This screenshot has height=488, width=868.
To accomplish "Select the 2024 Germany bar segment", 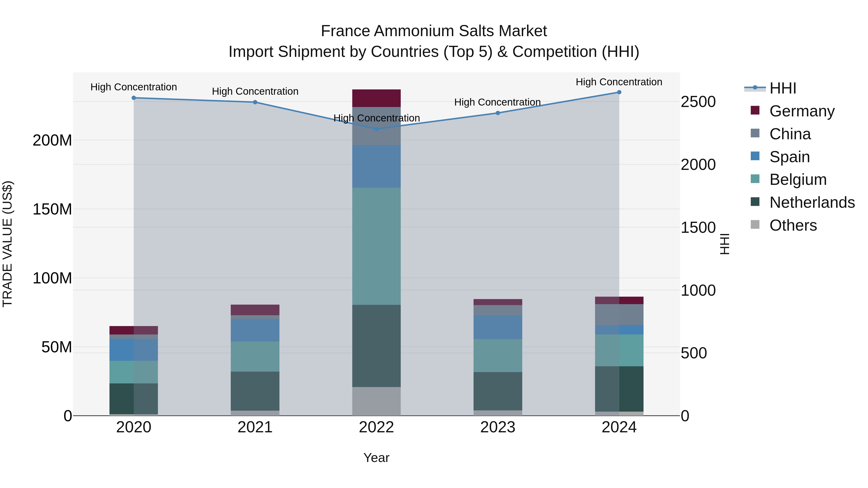I will point(619,301).
